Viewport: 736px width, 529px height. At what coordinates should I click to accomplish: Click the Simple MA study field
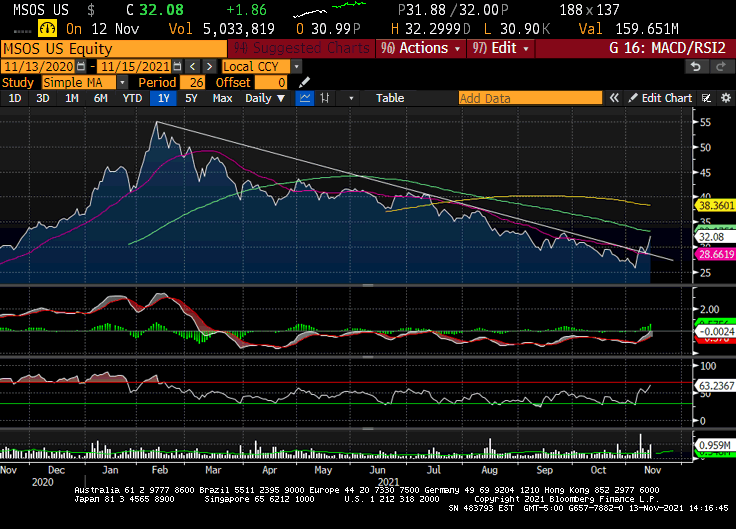pyautogui.click(x=79, y=83)
